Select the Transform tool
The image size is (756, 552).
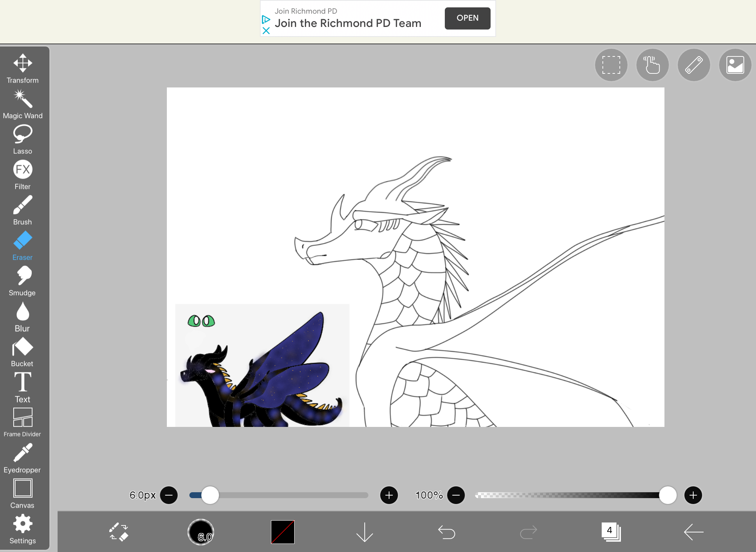pyautogui.click(x=23, y=68)
